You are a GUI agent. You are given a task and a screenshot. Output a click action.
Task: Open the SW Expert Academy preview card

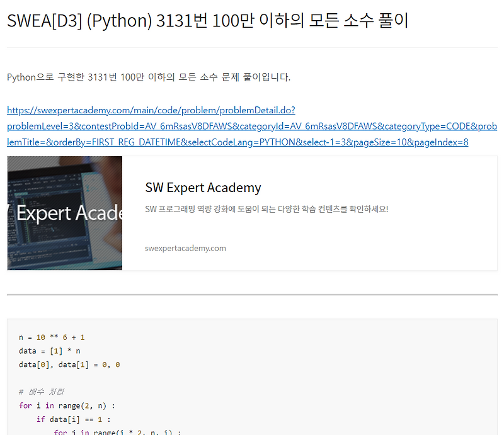pyautogui.click(x=252, y=213)
